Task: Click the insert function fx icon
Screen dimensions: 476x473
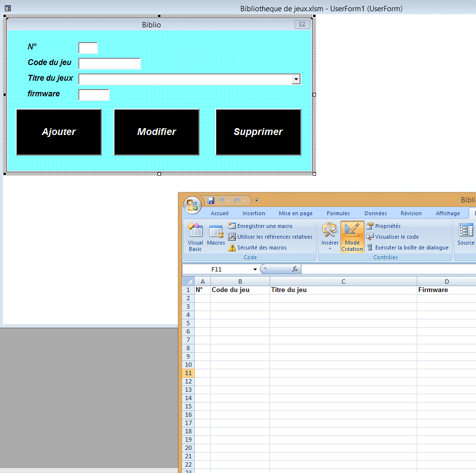Action: 295,270
